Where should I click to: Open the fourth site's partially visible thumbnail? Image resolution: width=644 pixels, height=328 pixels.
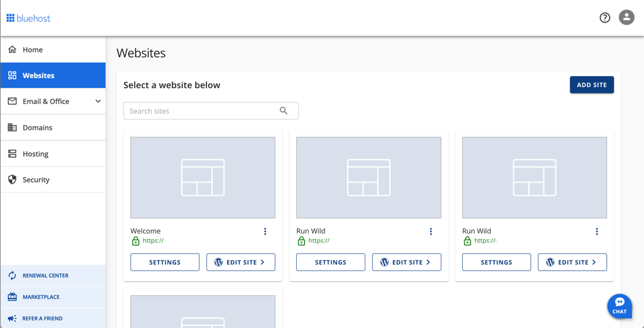point(203,312)
